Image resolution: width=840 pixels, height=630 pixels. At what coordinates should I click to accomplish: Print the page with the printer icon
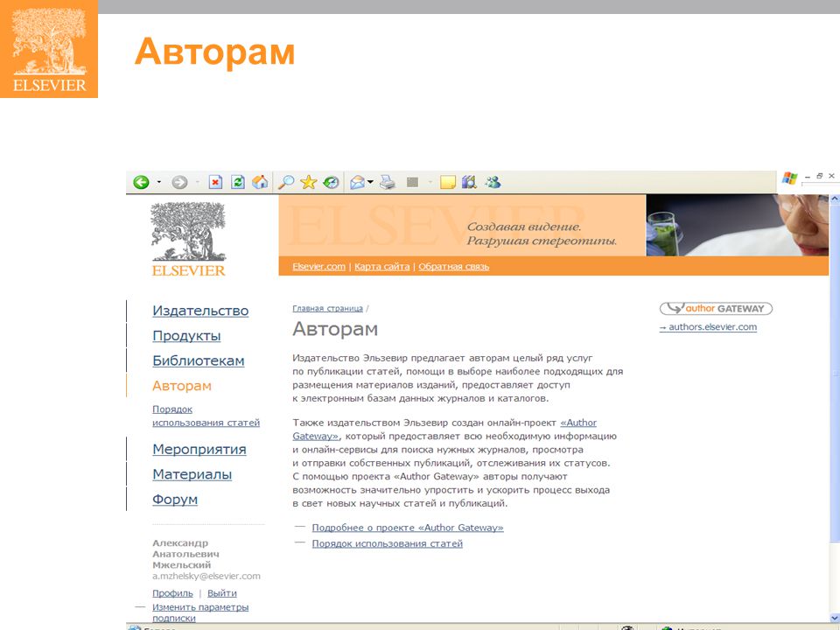pos(388,183)
